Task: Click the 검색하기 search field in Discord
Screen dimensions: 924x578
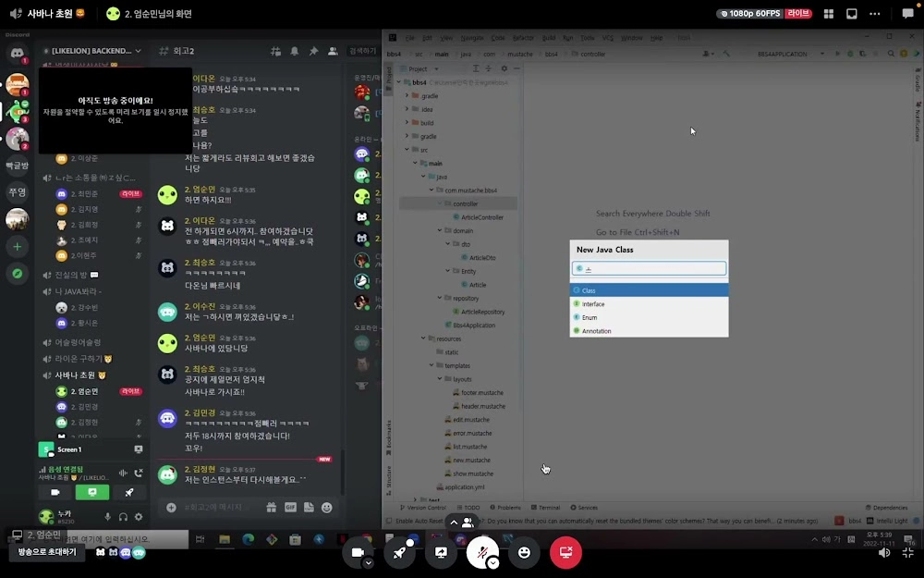Action: (362, 51)
